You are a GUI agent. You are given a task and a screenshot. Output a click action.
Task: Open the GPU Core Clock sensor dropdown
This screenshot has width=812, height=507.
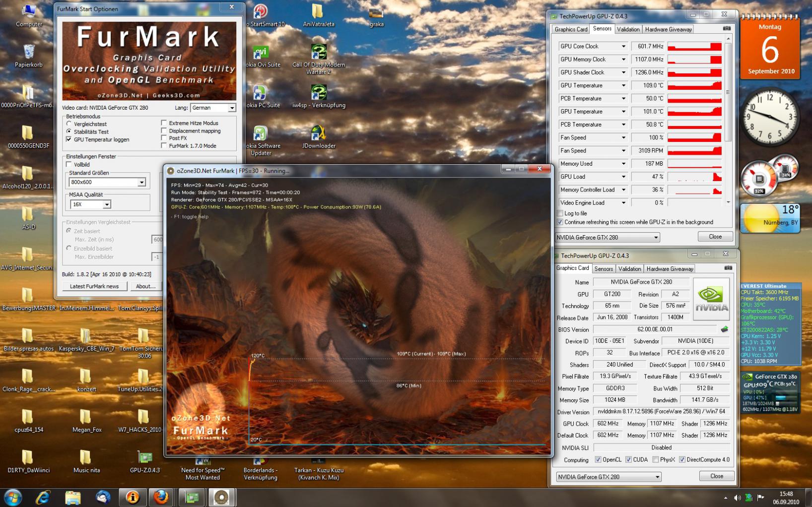pos(593,46)
